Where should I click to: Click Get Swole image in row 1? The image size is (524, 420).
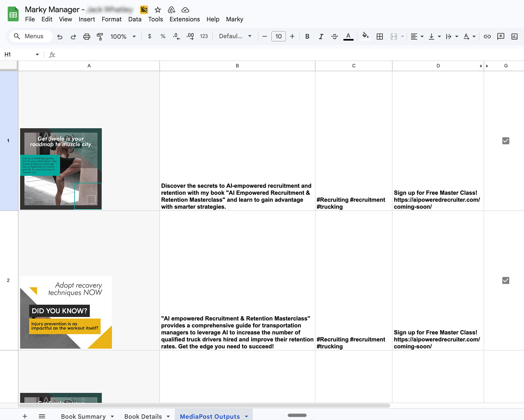61,169
